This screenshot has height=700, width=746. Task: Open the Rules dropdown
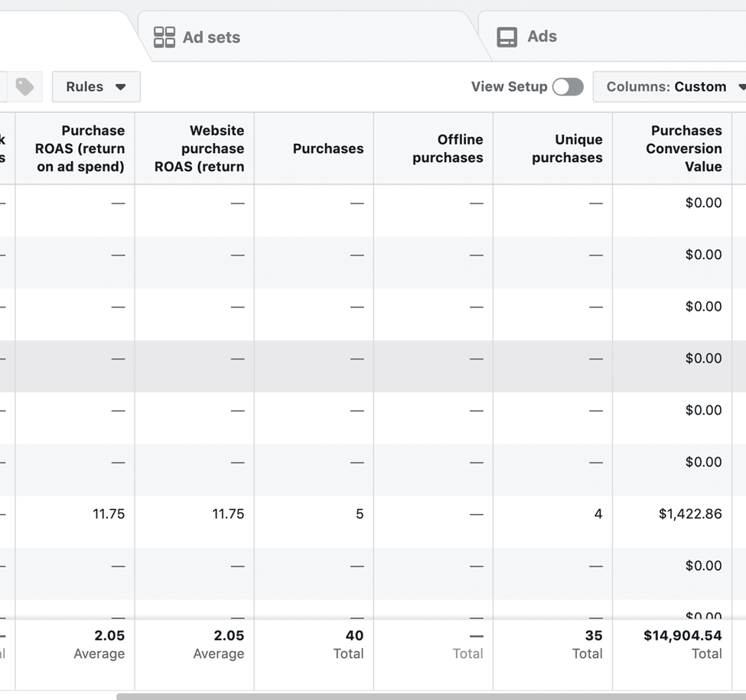pyautogui.click(x=96, y=86)
